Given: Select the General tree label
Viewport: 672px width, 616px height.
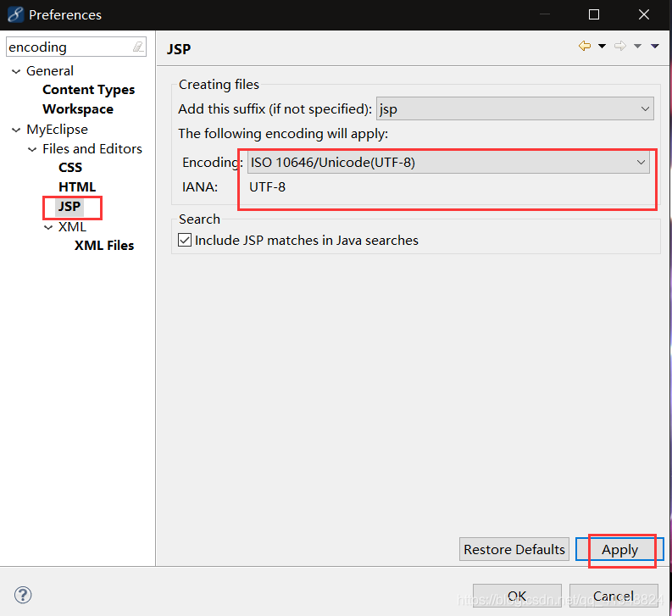Looking at the screenshot, I should coord(50,70).
